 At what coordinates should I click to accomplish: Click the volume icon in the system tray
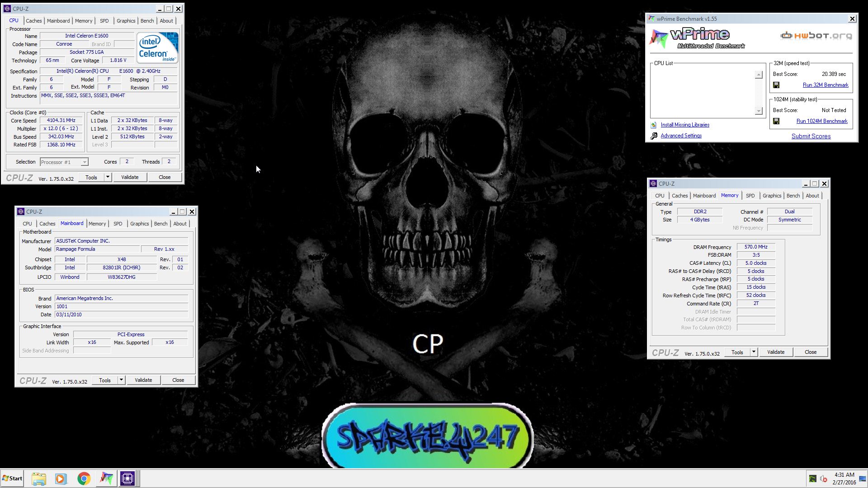(x=824, y=479)
